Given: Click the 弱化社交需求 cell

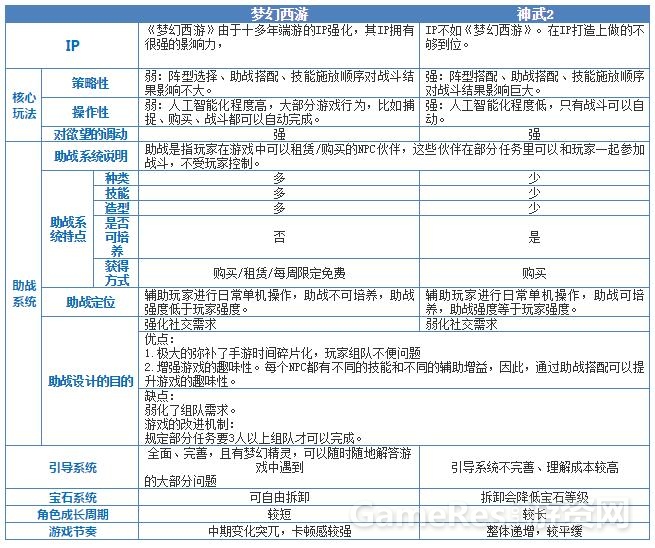Looking at the screenshot, I should [534, 324].
